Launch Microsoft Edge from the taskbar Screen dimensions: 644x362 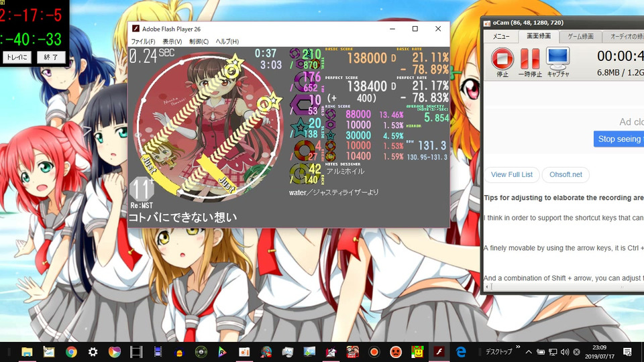coord(461,352)
